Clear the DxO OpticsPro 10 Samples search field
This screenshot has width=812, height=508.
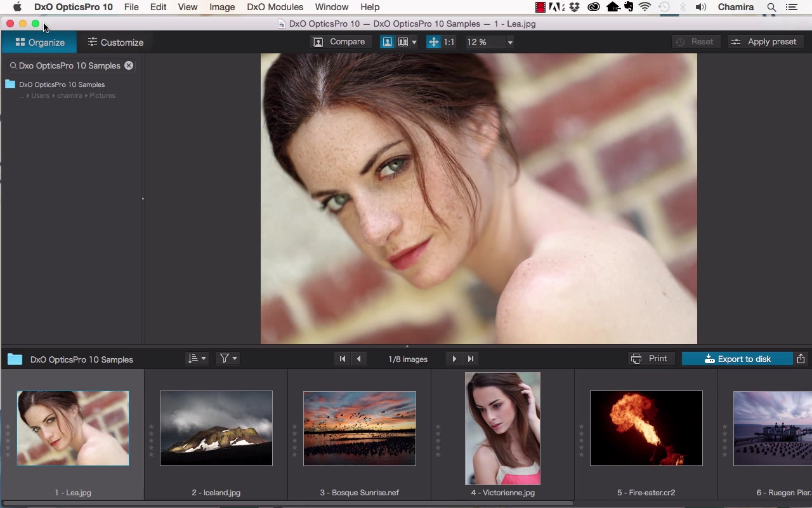click(x=129, y=65)
